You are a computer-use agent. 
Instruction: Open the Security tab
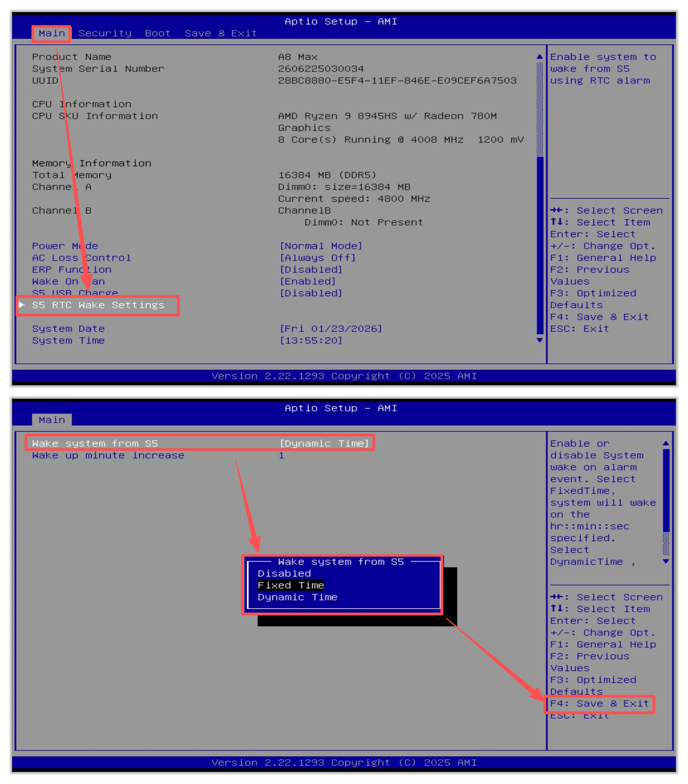click(105, 34)
